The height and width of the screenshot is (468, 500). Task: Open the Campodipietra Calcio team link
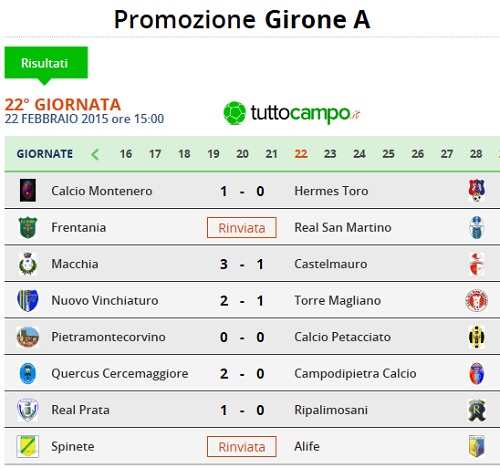[x=355, y=374]
